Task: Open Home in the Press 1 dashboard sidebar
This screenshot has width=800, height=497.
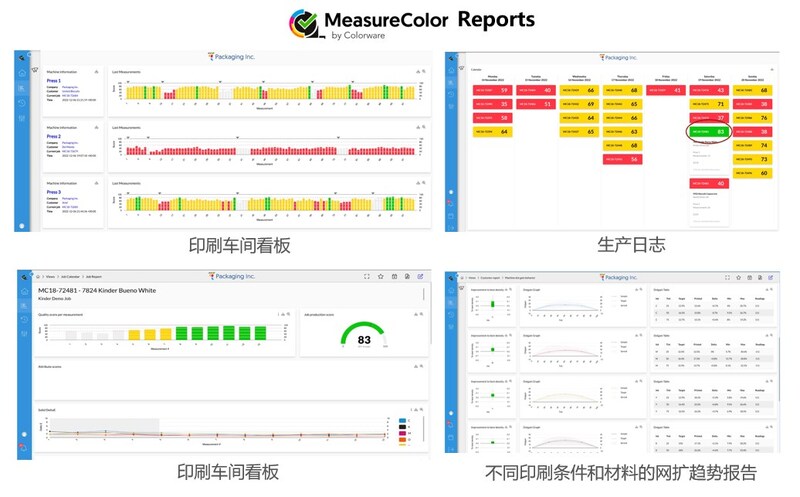Action: click(22, 73)
